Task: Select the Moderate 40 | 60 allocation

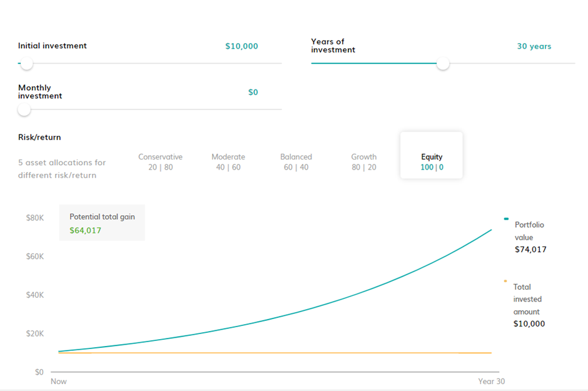Action: pos(228,162)
